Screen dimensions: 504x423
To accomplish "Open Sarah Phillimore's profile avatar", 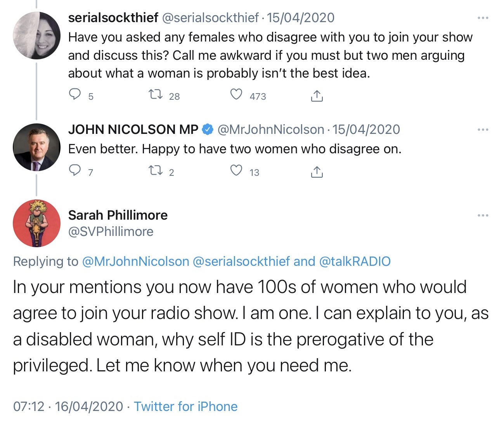I will click(x=36, y=224).
